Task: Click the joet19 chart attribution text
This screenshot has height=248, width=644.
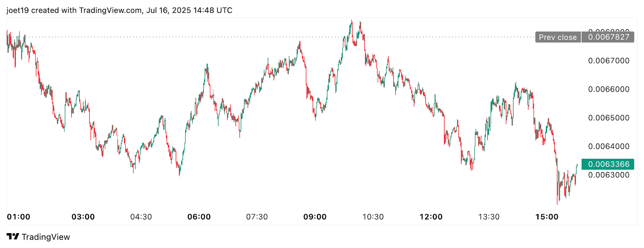Action: 119,10
